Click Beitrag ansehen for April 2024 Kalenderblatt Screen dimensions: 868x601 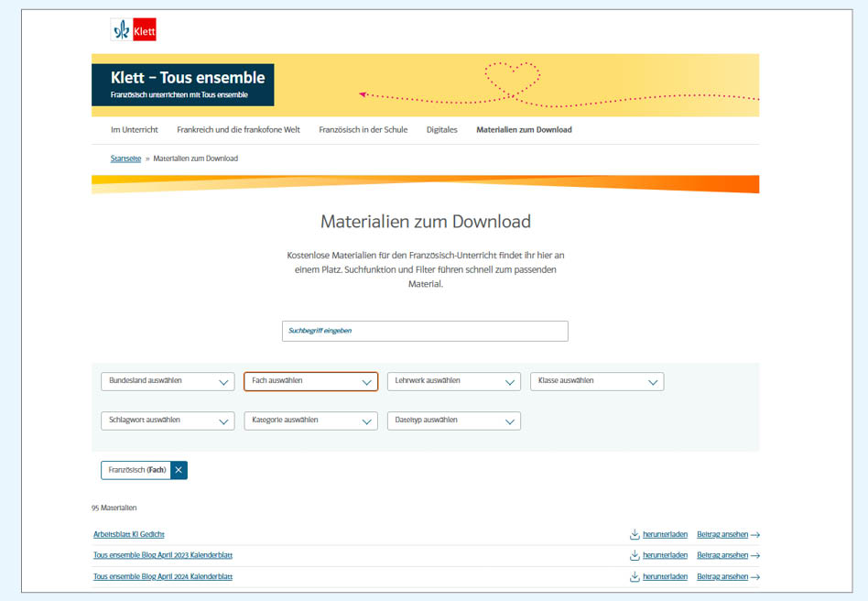point(728,576)
